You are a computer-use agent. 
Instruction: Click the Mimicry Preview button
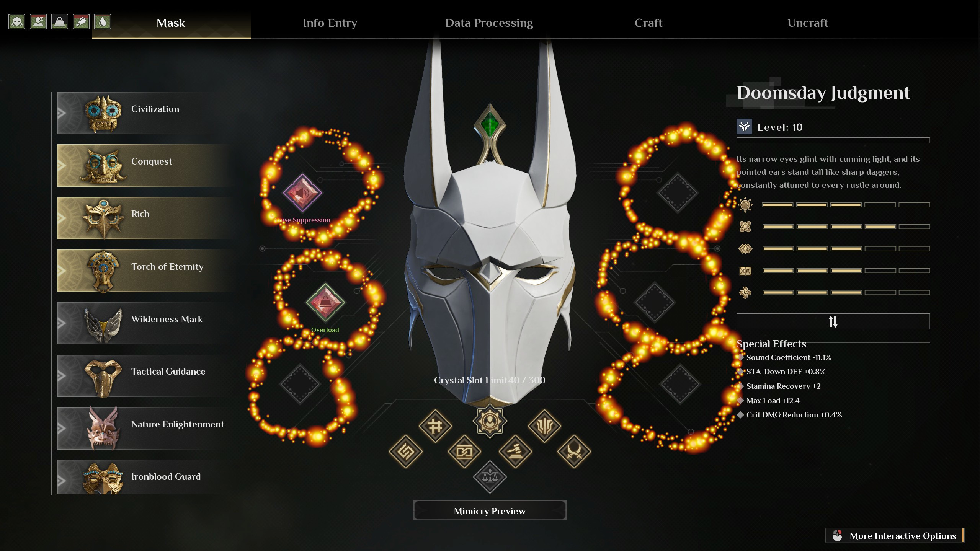[x=490, y=511]
